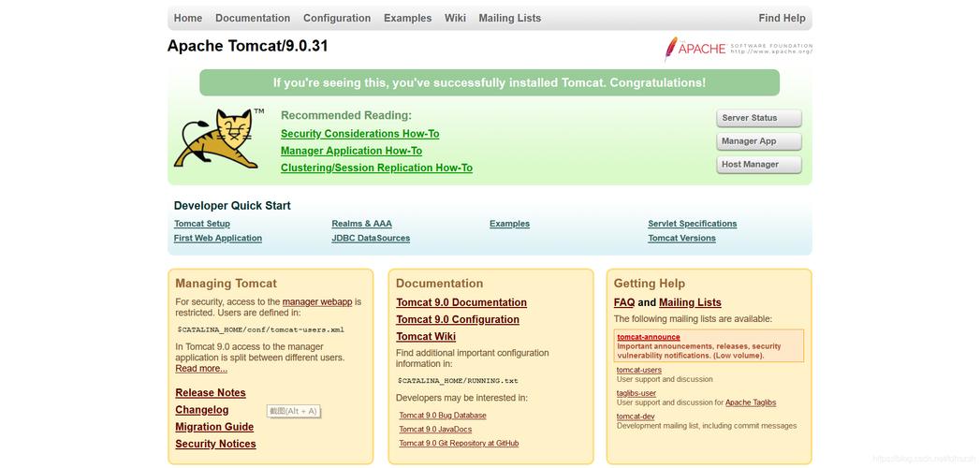Open JDBC DataSources link

[371, 238]
